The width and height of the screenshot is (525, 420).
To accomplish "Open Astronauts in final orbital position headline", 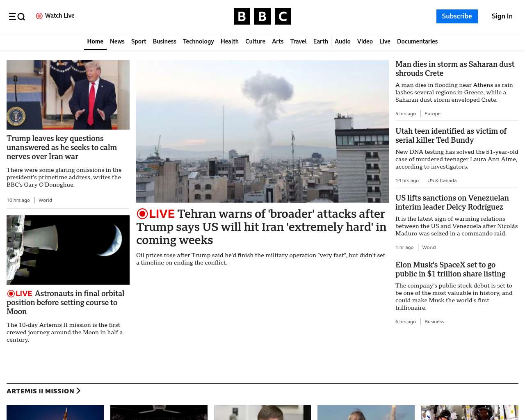I will click(x=66, y=302).
